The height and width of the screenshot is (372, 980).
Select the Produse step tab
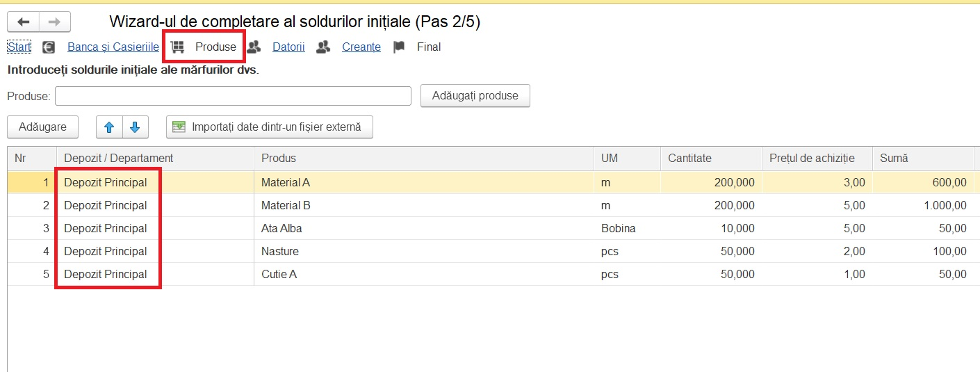[x=215, y=47]
